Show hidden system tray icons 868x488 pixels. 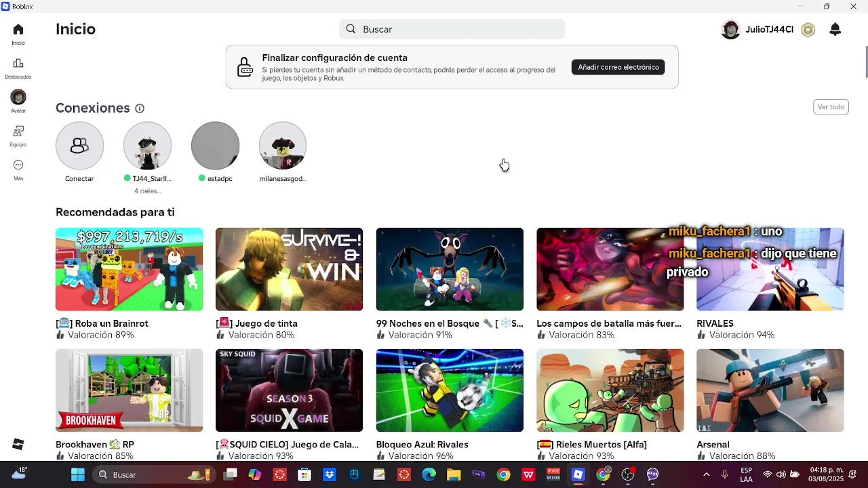coord(707,474)
